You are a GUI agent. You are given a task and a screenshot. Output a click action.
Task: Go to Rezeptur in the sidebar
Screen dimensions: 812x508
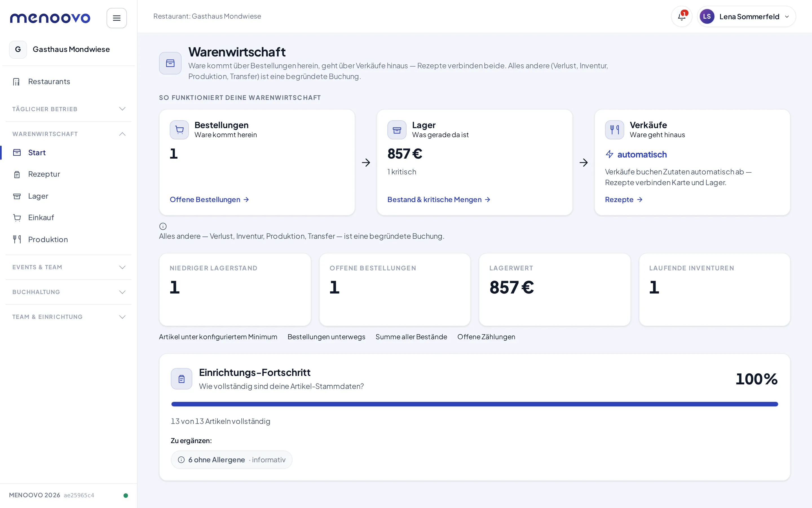pos(69,174)
